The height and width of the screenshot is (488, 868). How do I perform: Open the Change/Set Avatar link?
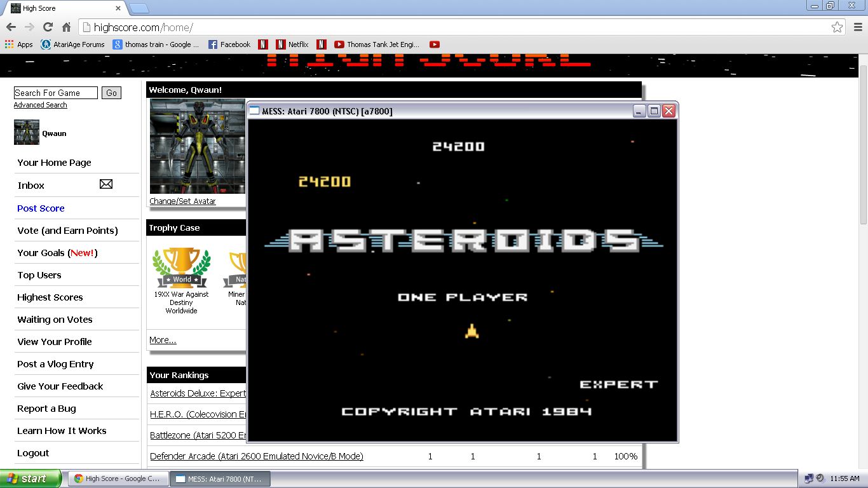click(x=182, y=201)
